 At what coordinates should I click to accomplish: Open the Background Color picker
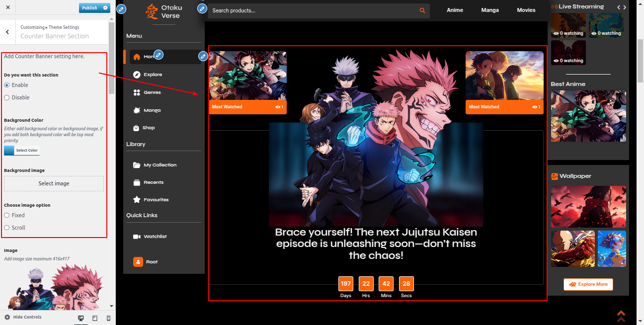pyautogui.click(x=21, y=151)
